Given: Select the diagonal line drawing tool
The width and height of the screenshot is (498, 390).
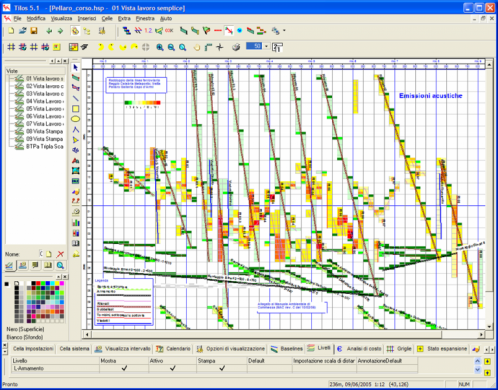Looking at the screenshot, I should [x=76, y=98].
